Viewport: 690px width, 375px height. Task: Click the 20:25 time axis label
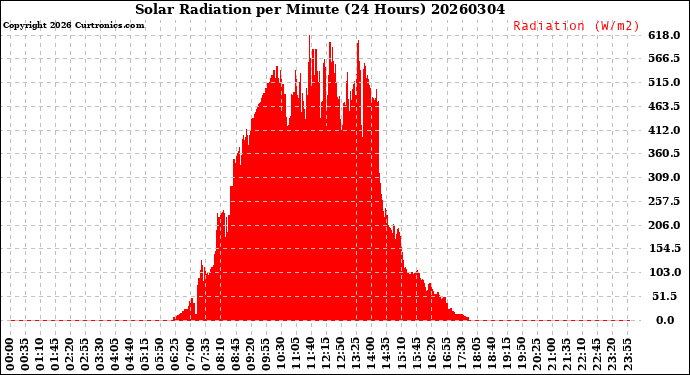[536, 355]
